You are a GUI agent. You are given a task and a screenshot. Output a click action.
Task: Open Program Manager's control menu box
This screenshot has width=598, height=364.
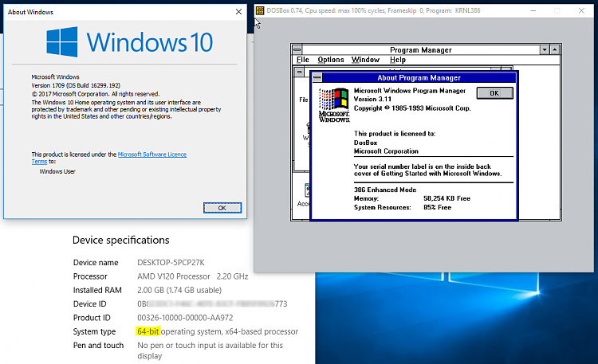point(297,49)
